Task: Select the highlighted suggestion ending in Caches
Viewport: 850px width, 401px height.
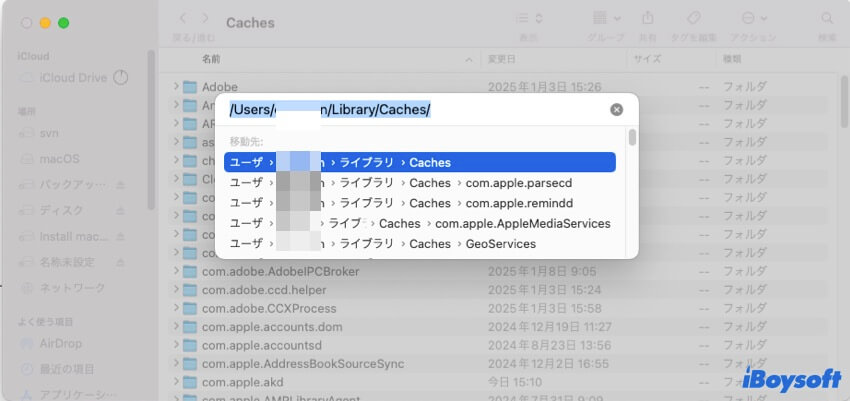Action: [420, 163]
